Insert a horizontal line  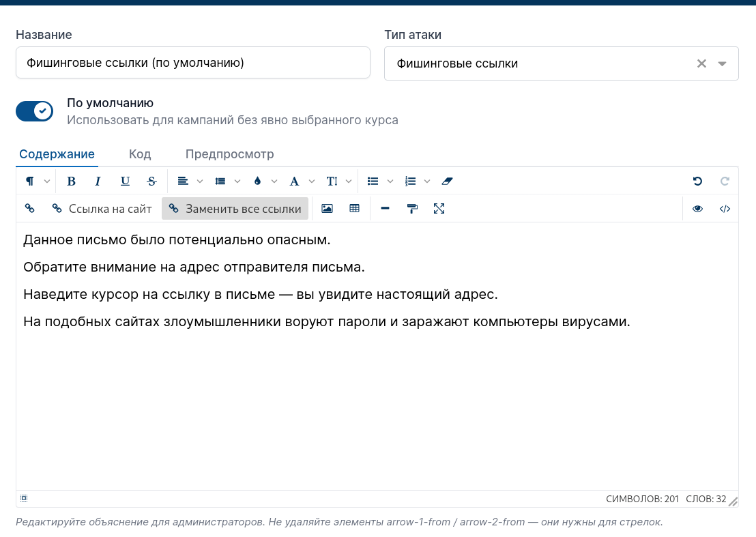click(386, 208)
